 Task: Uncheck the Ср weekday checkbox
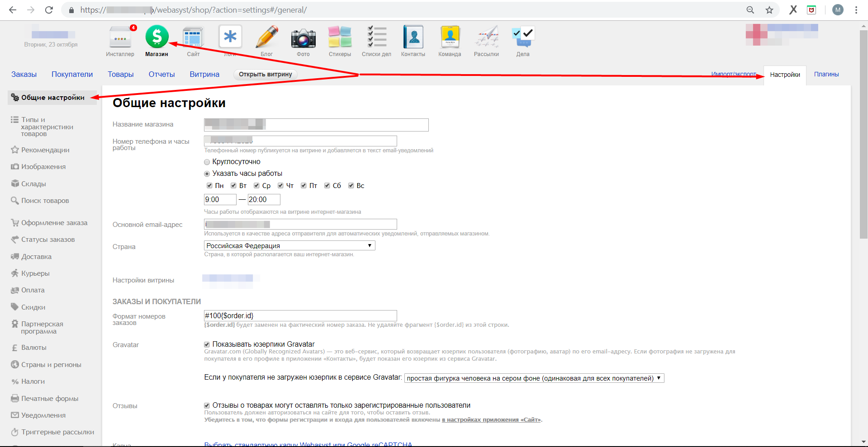pyautogui.click(x=256, y=186)
